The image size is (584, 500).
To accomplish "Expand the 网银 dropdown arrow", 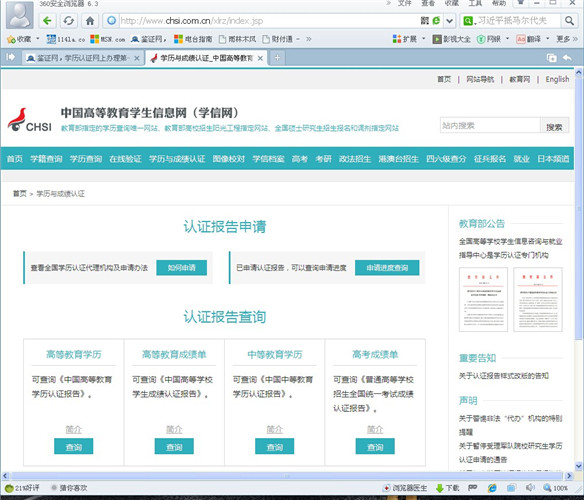I will point(507,39).
